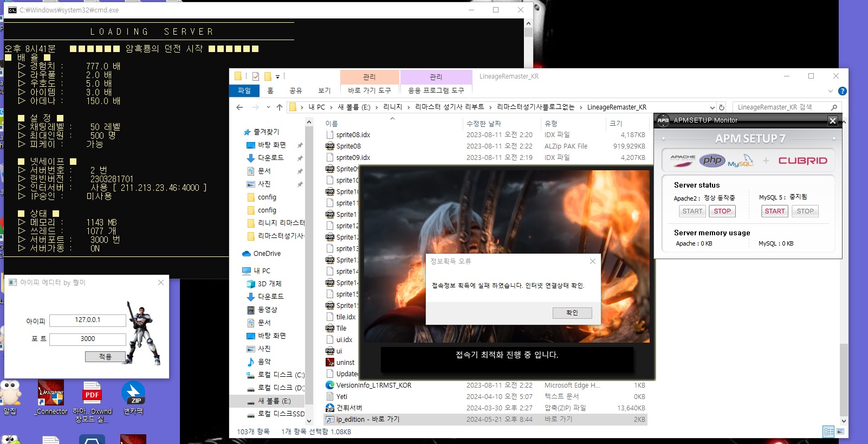
Task: Open the address bar history dropdown
Action: coord(712,107)
